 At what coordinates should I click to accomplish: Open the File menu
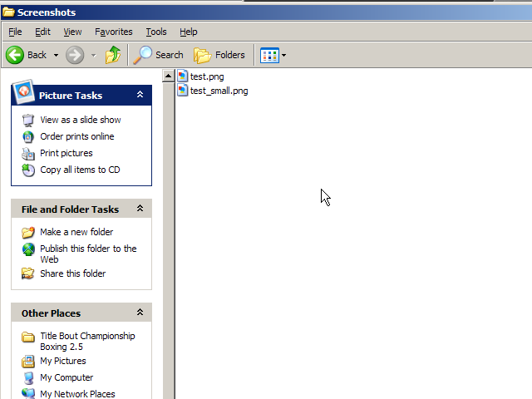tap(15, 32)
